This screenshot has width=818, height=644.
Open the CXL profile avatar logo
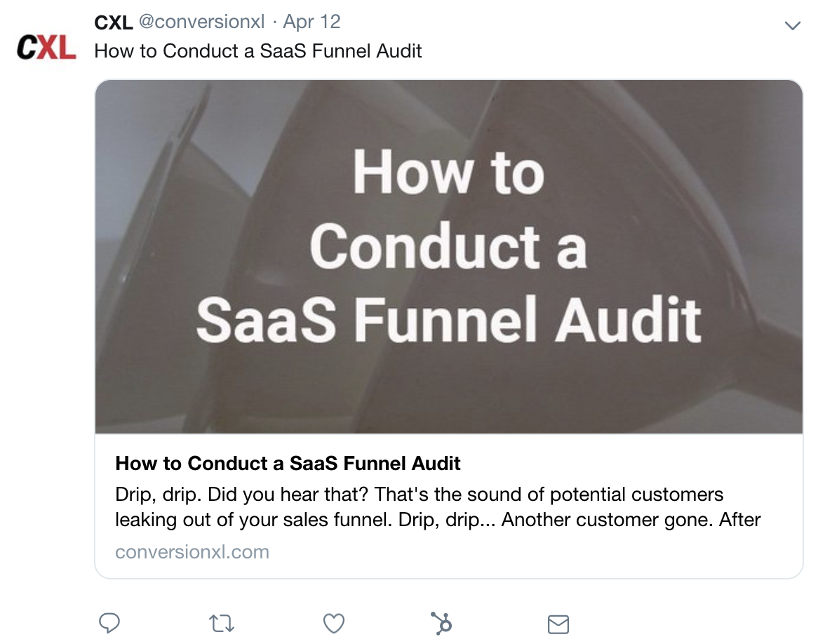[x=46, y=48]
